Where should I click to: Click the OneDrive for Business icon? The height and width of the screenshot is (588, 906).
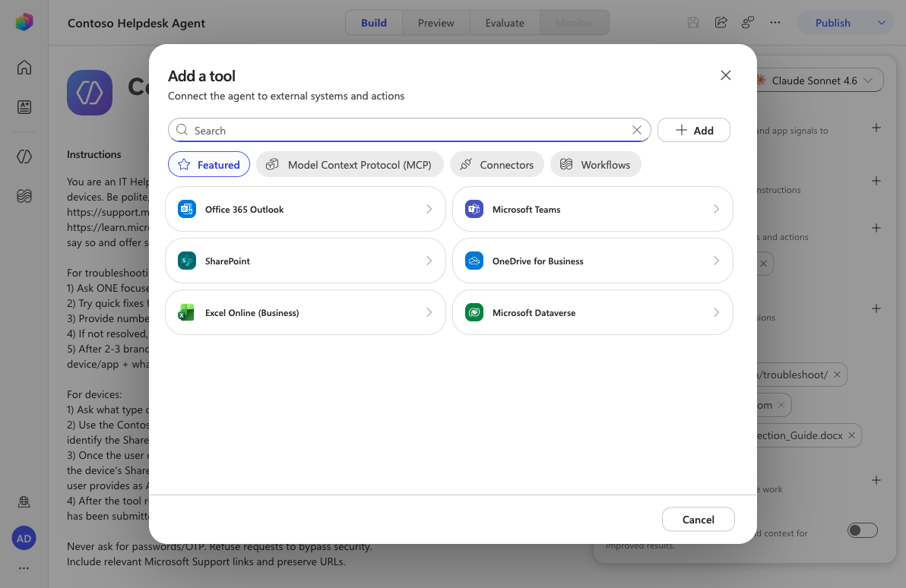click(474, 261)
